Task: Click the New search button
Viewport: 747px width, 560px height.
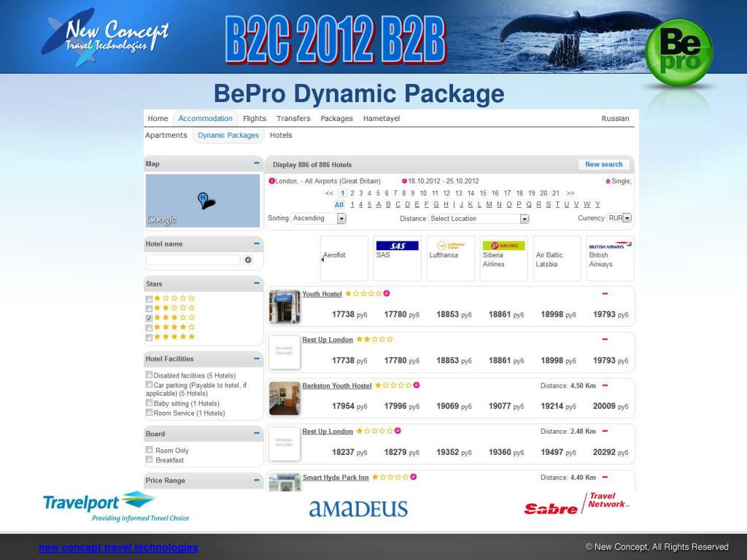Action: point(603,164)
